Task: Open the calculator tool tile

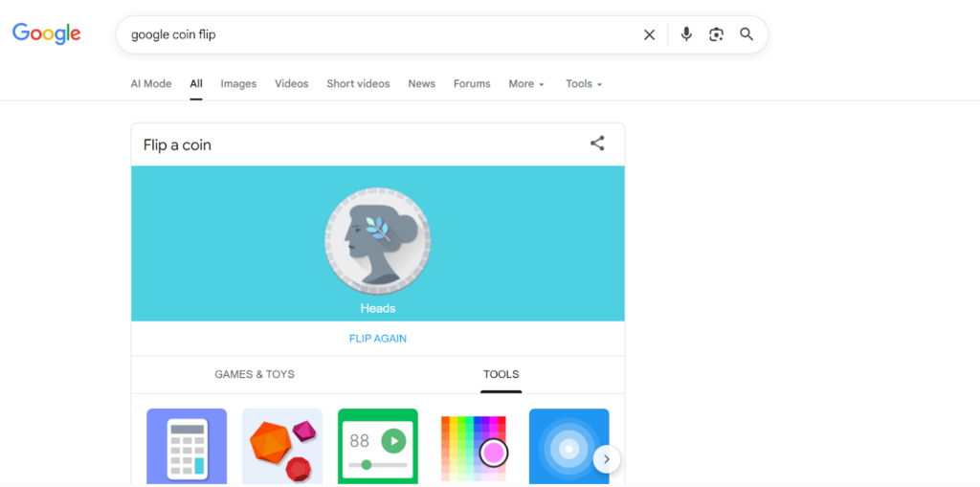Action: pos(187,447)
